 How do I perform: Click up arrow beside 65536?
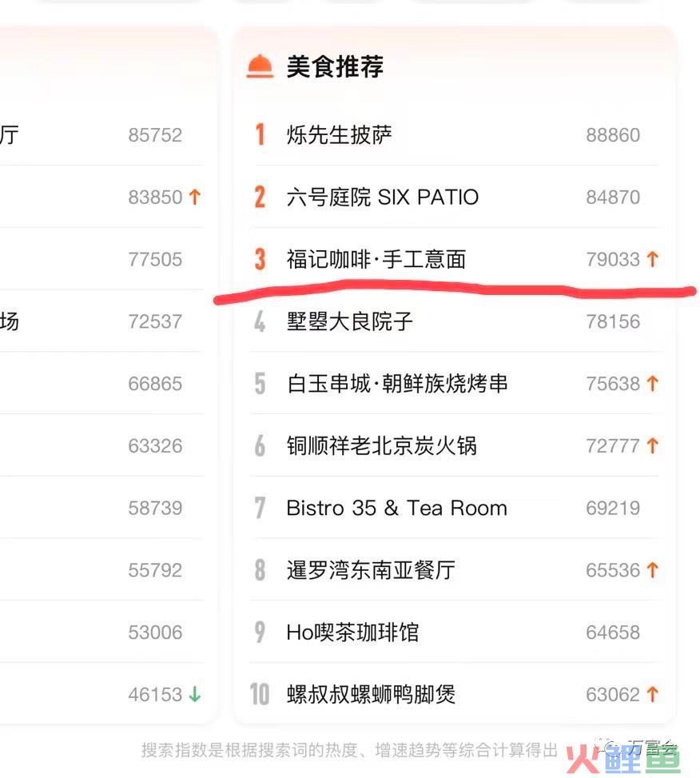click(653, 570)
